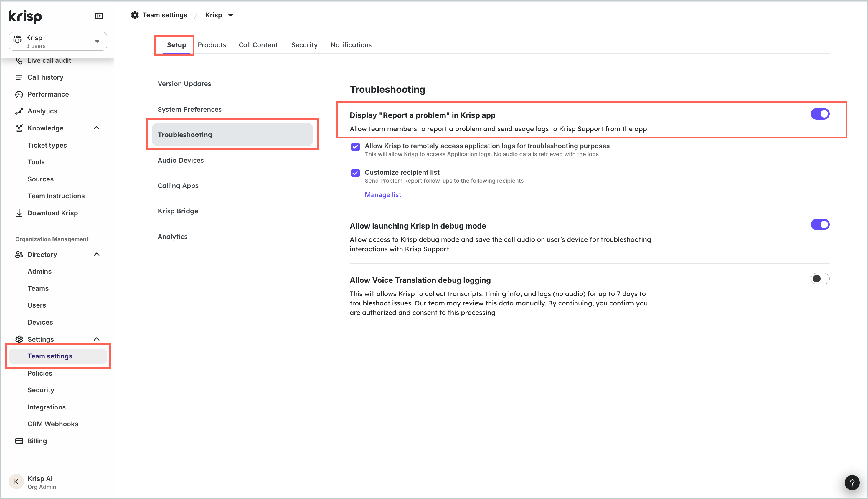Image resolution: width=868 pixels, height=499 pixels.
Task: Click the Analytics chart icon in sidebar
Action: pyautogui.click(x=19, y=111)
